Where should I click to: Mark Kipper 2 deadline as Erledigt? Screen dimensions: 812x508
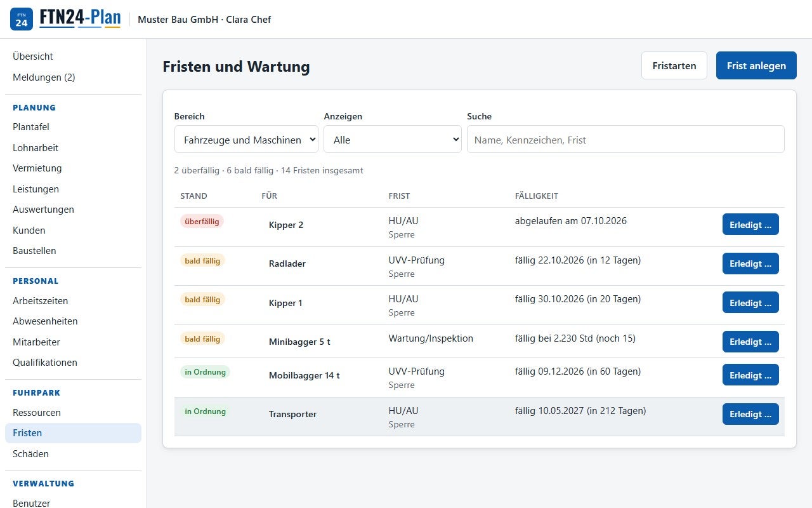pos(750,225)
